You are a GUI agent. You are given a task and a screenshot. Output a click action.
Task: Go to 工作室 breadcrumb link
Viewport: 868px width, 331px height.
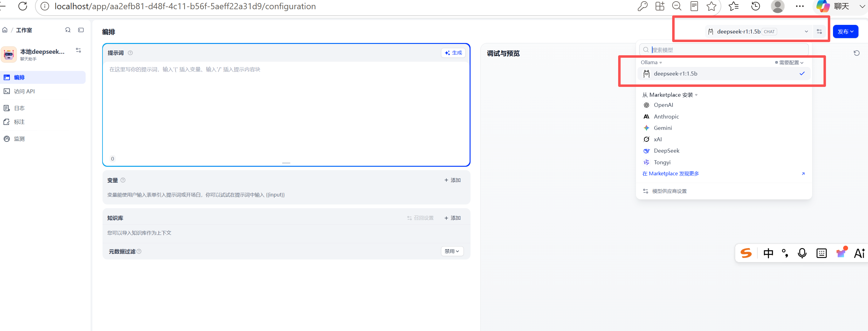tap(24, 30)
